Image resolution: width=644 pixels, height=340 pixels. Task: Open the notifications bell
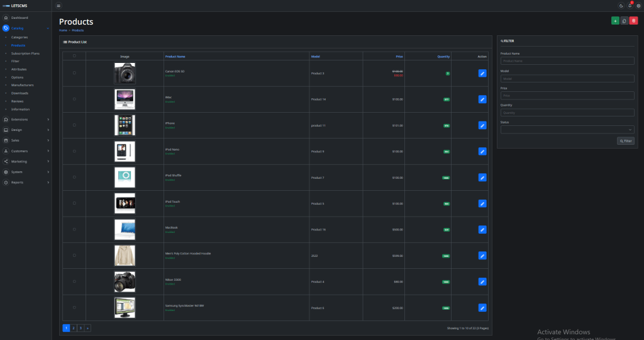[x=630, y=6]
